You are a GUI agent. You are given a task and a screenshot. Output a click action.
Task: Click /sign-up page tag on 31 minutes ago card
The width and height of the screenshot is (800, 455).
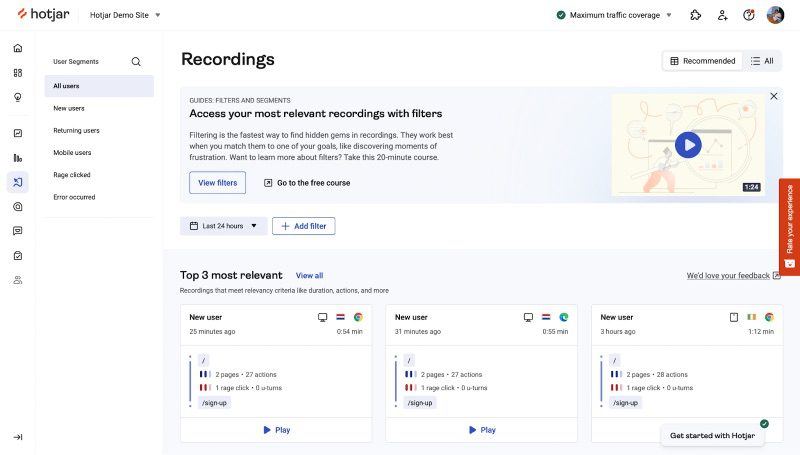pos(420,403)
